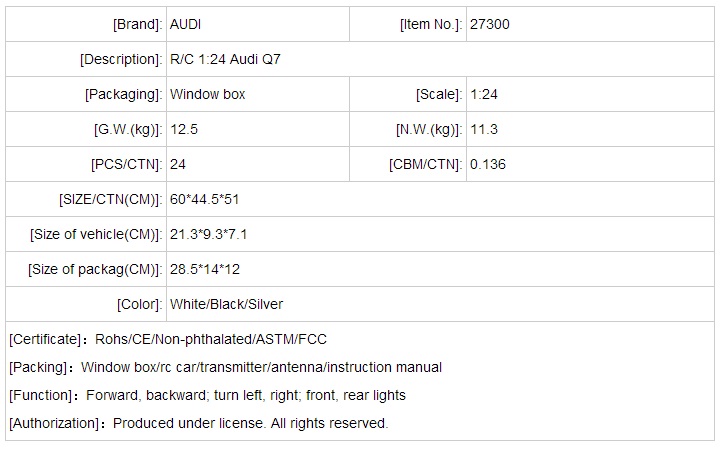The image size is (726, 451).
Task: Click the R/C 1:24 Audi Q7 description
Action: click(225, 59)
